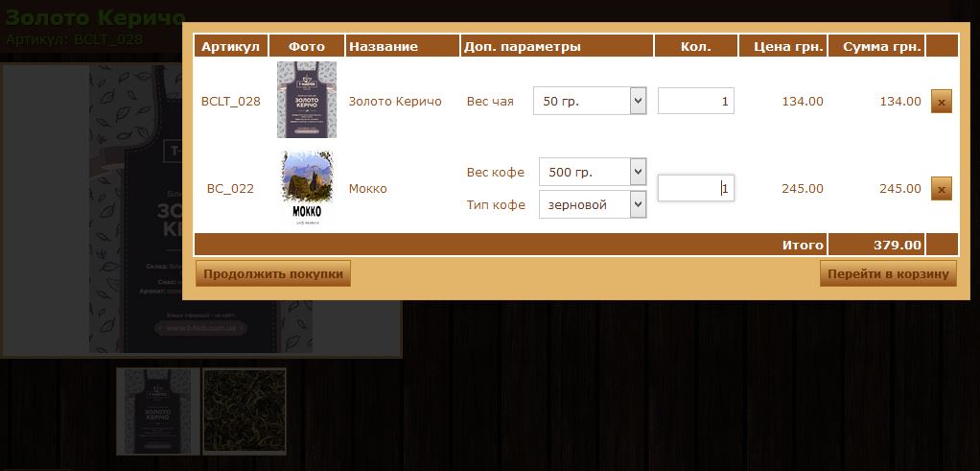Image resolution: width=980 pixels, height=471 pixels.
Task: Click the Название column header
Action: pos(384,47)
